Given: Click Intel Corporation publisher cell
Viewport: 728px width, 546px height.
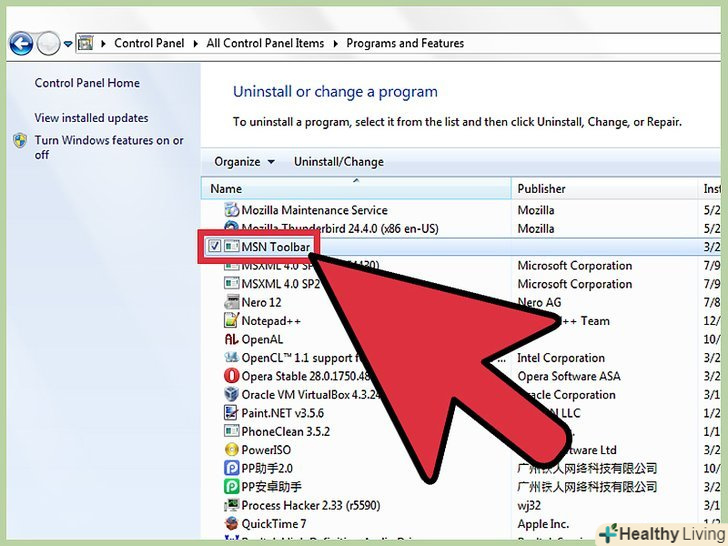Looking at the screenshot, I should pos(561,358).
